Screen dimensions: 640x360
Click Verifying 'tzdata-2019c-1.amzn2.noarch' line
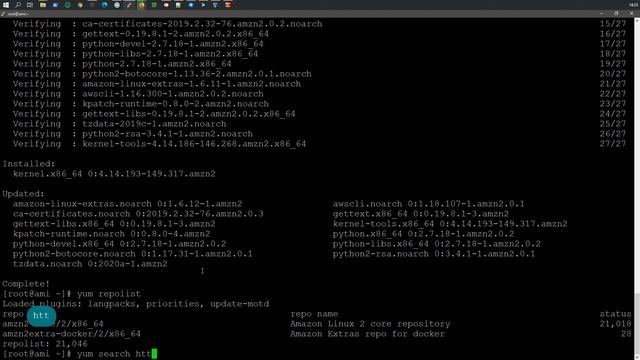[x=119, y=124]
